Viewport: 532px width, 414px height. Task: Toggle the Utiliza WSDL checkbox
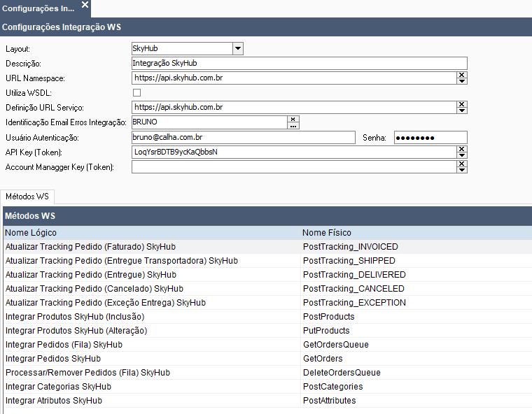tap(136, 92)
